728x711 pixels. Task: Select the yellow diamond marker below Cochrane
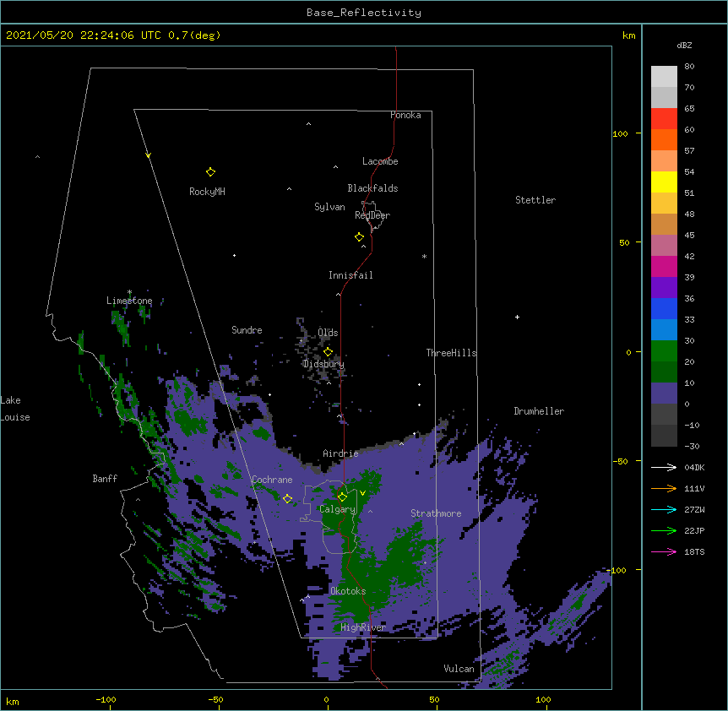click(287, 499)
